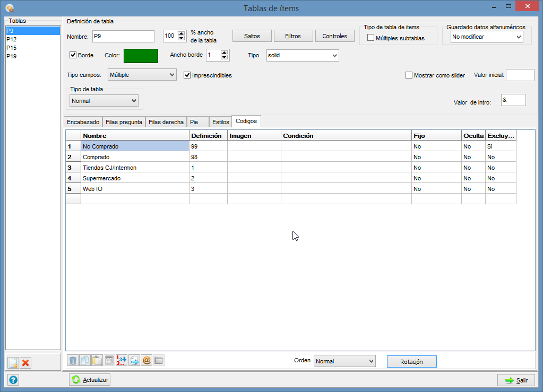The image size is (543, 392).
Task: Select the Codigos tab
Action: (x=246, y=121)
